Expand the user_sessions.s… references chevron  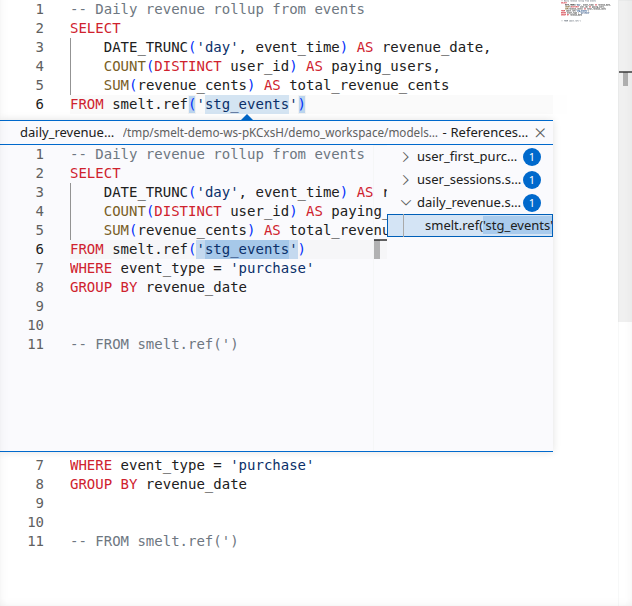(x=405, y=180)
